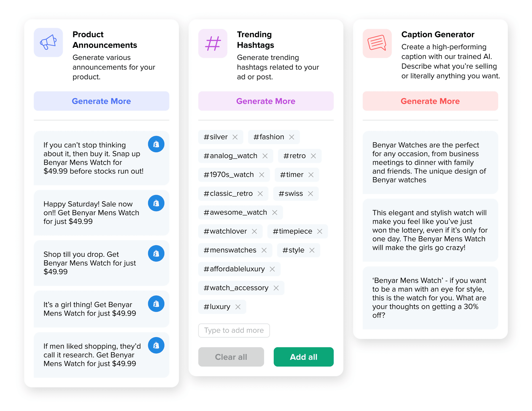532x411 pixels.
Task: Remove the #luxury hashtag tag
Action: click(239, 307)
